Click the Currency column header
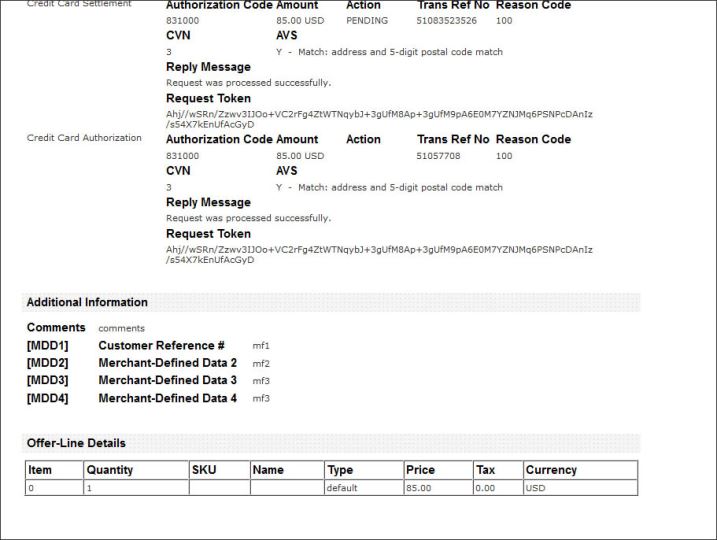The height and width of the screenshot is (540, 717). pyautogui.click(x=550, y=470)
